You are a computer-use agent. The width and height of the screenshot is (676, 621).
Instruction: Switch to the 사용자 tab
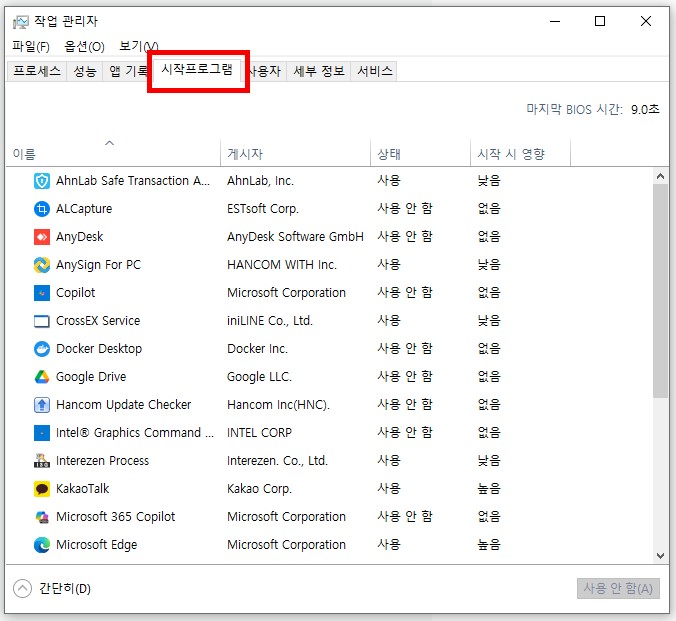[265, 71]
